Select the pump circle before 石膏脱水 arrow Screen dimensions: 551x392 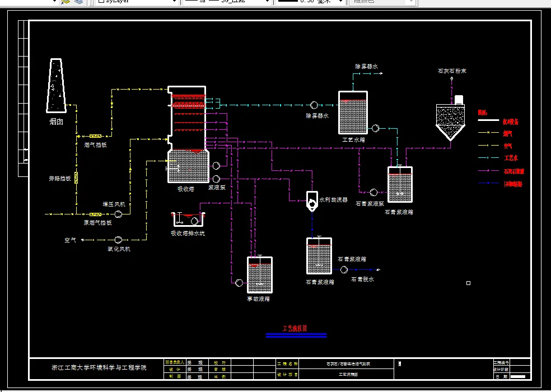pos(344,270)
